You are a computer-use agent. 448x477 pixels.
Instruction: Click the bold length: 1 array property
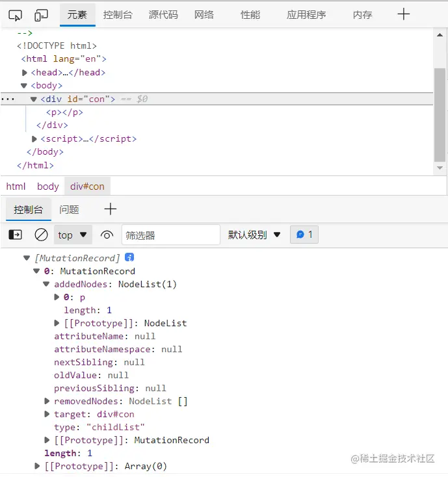click(x=68, y=453)
